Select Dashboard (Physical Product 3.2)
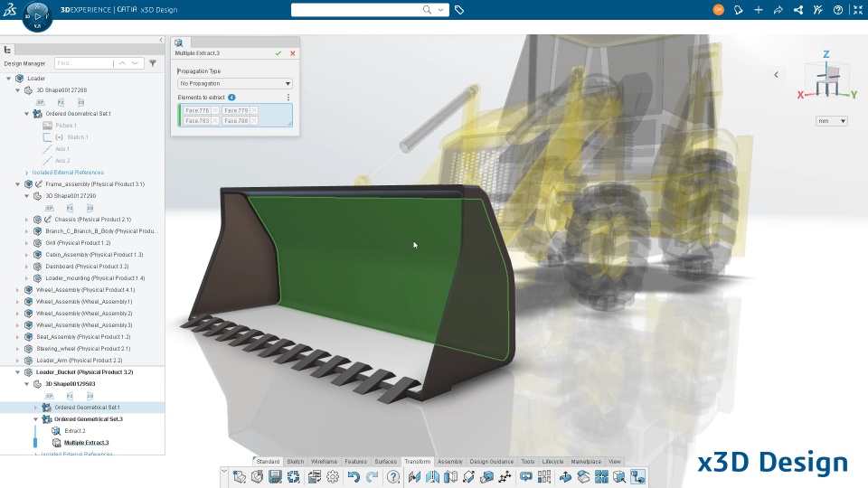 coord(87,266)
